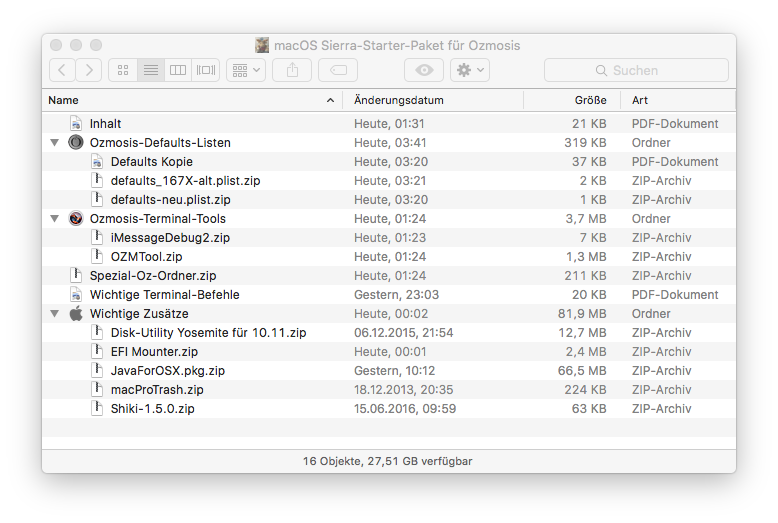Click the Edit Tags toolbar button
Viewport: 778px width, 523px height.
coord(338,70)
